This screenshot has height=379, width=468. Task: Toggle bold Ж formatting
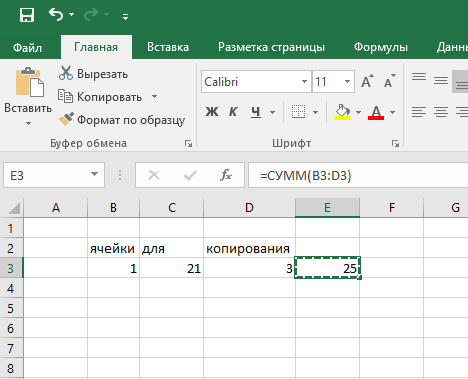[212, 112]
